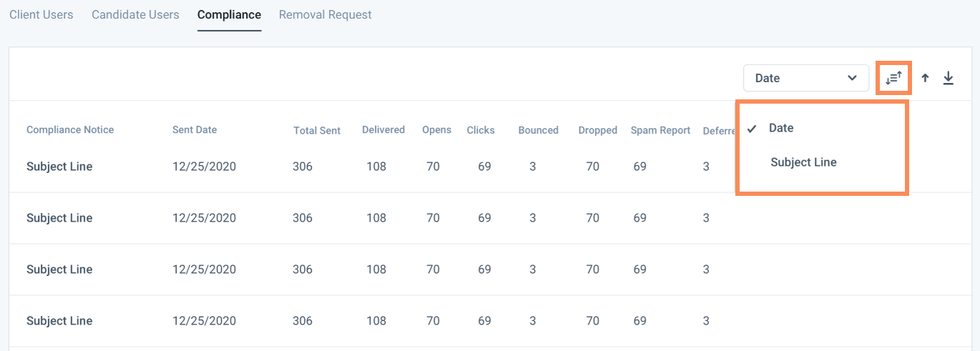Go to Removal Request tab
Screen dimensions: 980x351
click(325, 14)
